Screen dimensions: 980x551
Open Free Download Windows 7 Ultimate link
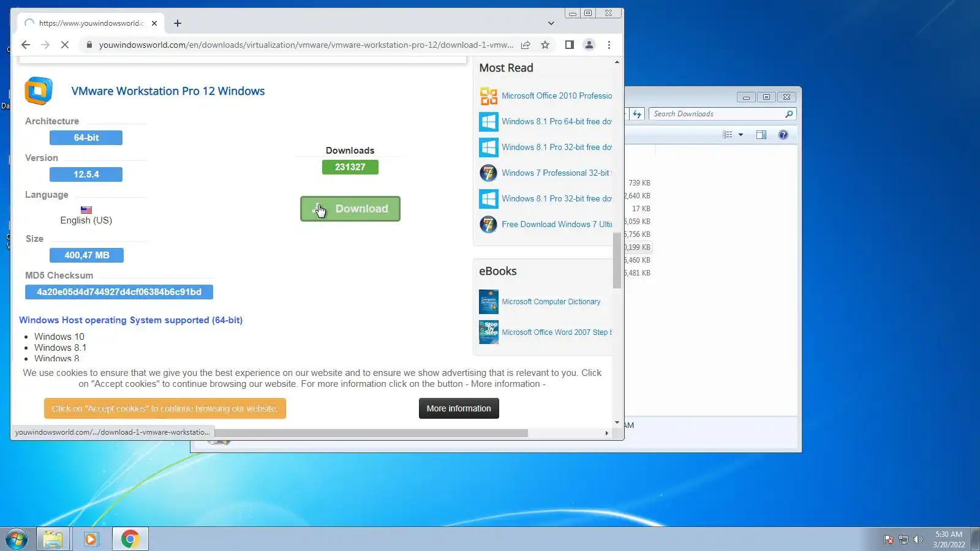557,224
